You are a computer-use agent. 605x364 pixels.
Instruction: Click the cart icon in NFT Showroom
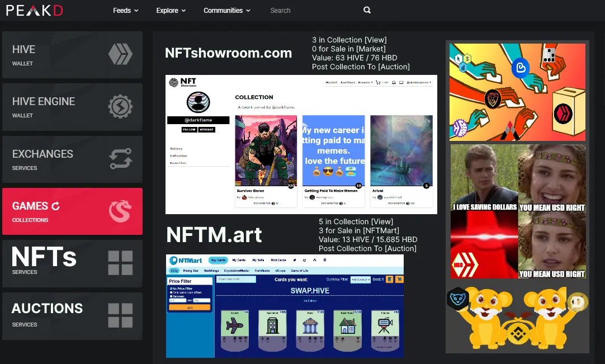pos(378,83)
